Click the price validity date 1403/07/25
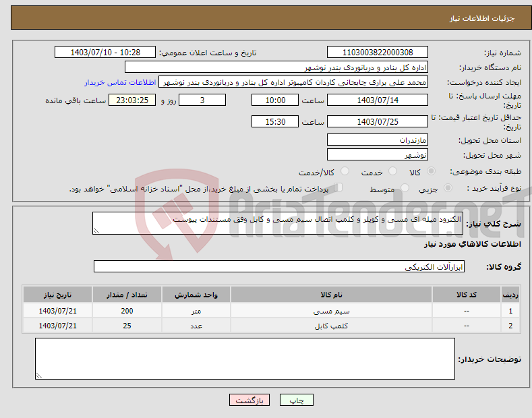 click(x=378, y=121)
